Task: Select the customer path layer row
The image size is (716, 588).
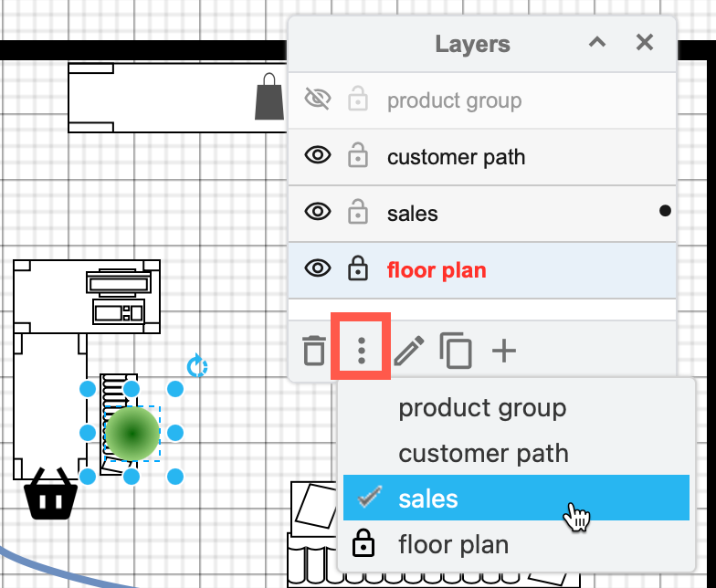Action: [x=482, y=157]
